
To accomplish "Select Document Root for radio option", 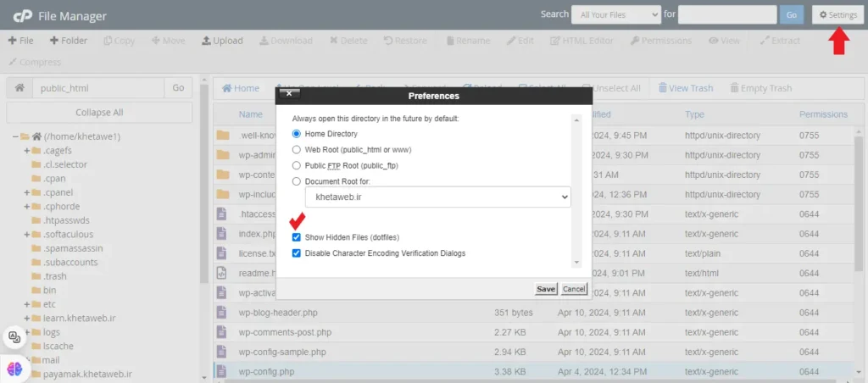I will coord(296,181).
